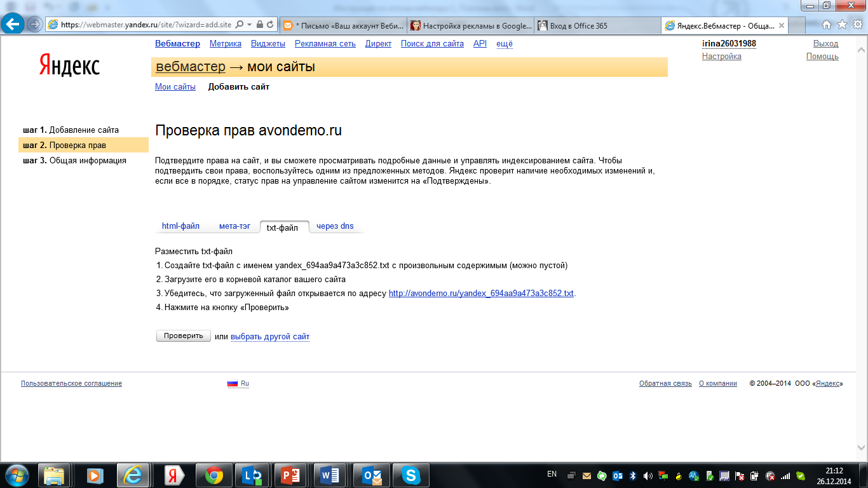Open Мои сайты link
This screenshot has height=488, width=868.
click(175, 87)
